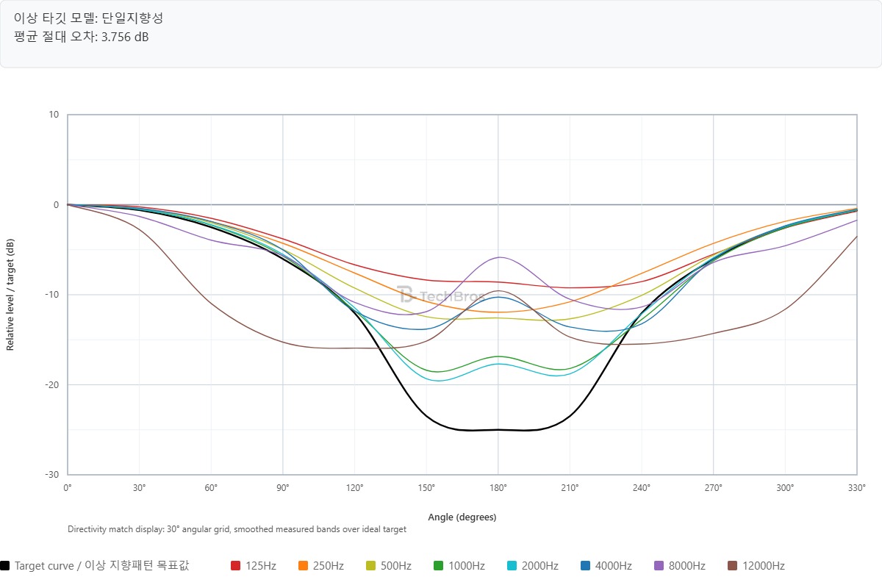Toggle the 1000Hz series label
Viewport: 882px width, 588px height.
coord(467,566)
